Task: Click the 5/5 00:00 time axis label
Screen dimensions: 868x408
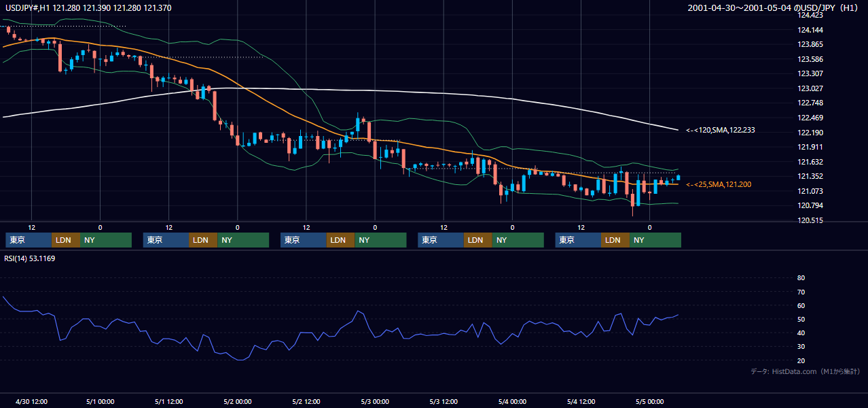Action: click(650, 401)
